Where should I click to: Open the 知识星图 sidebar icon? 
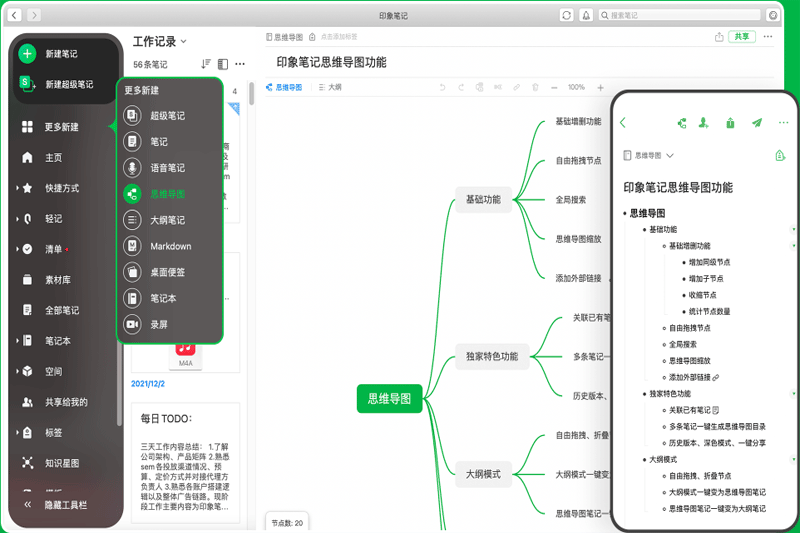(x=27, y=463)
